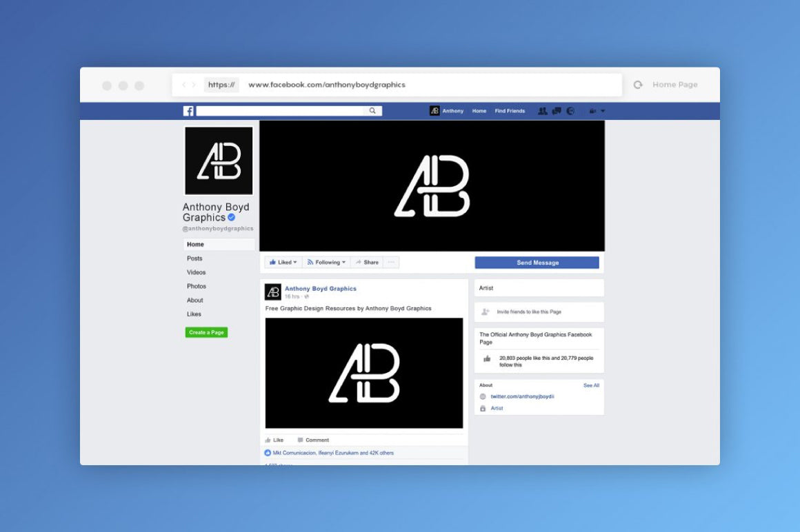
Task: Toggle Following for this page
Action: (x=324, y=262)
